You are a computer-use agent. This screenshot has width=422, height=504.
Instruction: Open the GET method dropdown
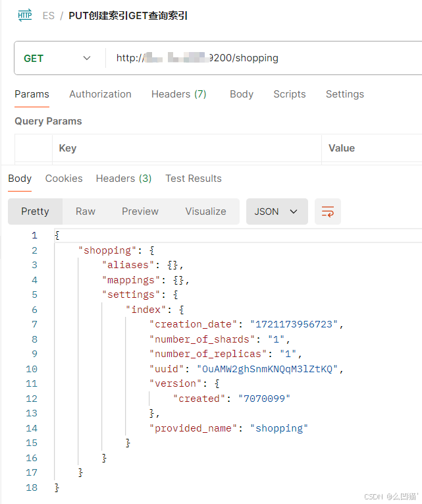(58, 58)
